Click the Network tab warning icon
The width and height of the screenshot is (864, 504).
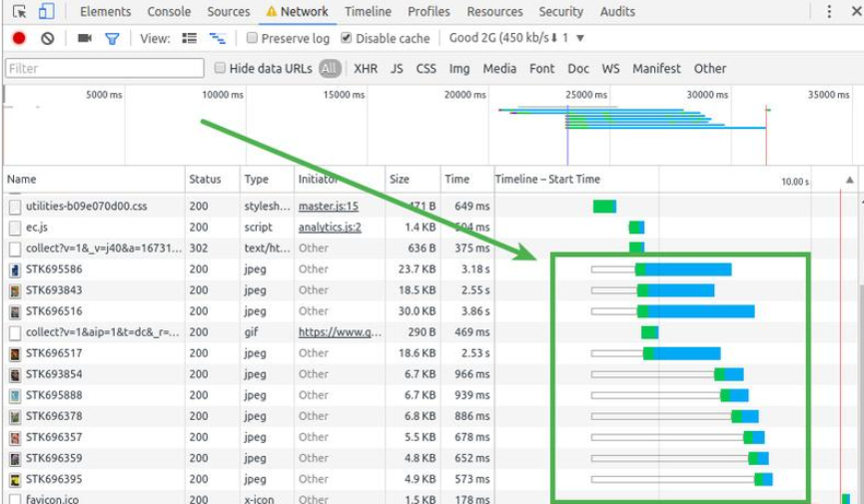271,12
